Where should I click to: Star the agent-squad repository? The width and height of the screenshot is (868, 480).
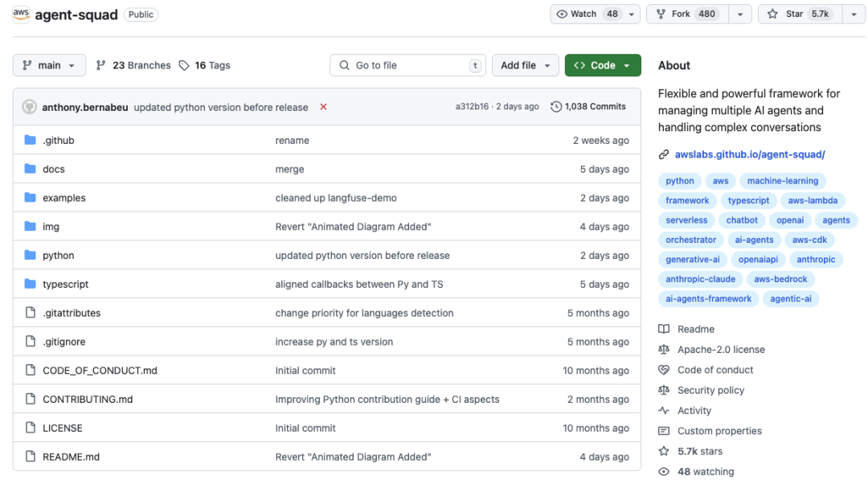800,14
